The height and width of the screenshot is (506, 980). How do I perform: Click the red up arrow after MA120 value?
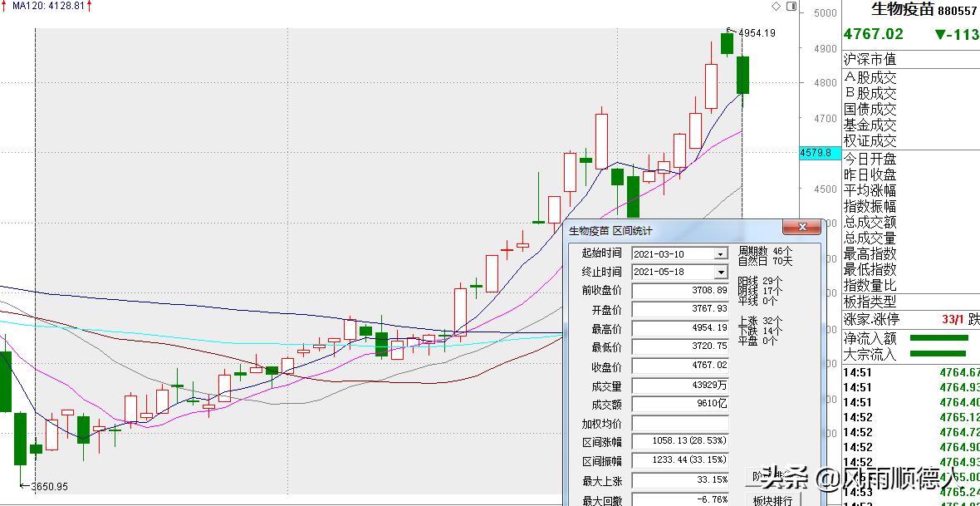click(x=90, y=6)
